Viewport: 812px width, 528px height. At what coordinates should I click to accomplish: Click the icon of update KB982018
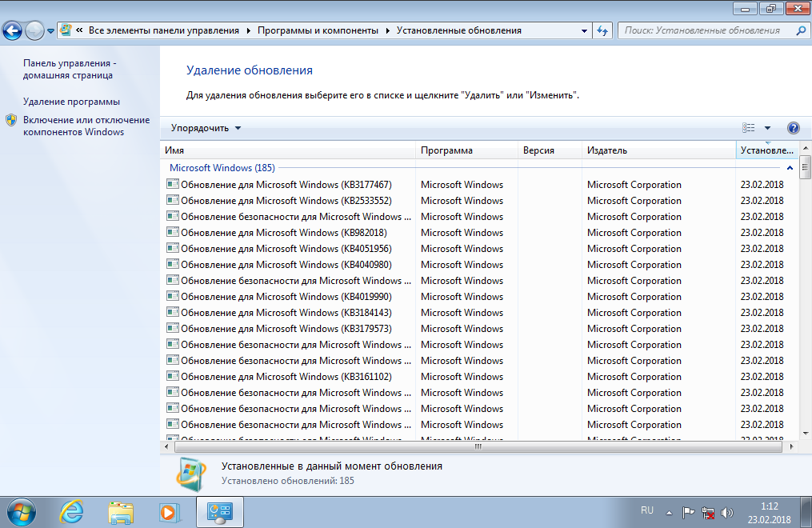coord(173,232)
